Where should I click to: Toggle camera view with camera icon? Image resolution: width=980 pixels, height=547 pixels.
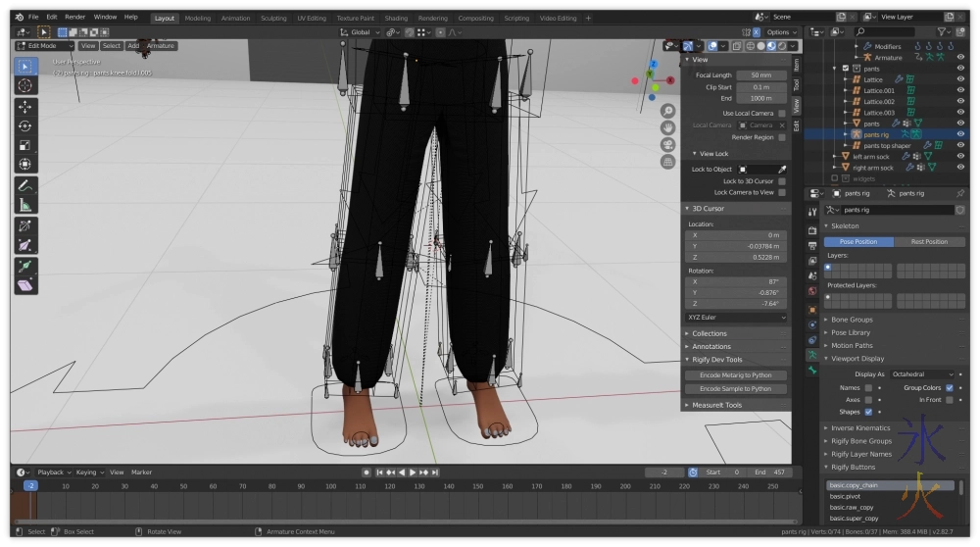point(667,145)
